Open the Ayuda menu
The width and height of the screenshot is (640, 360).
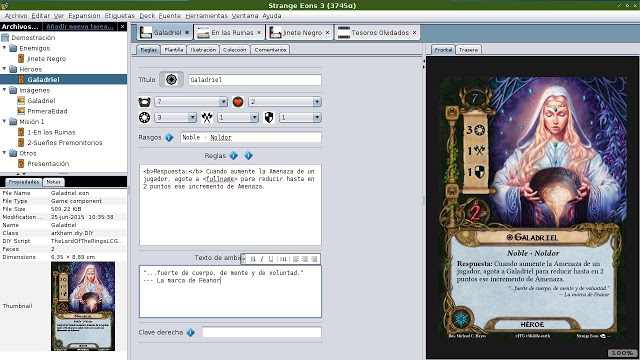(271, 16)
